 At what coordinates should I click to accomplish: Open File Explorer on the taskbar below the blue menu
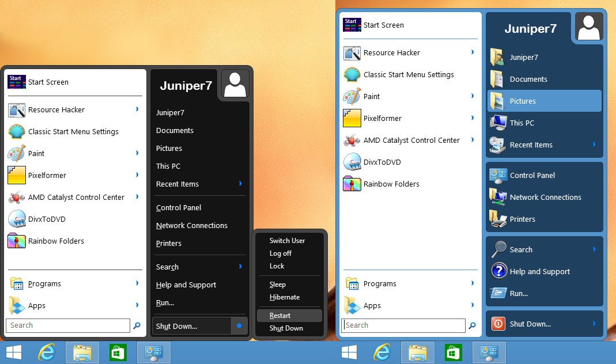point(418,352)
